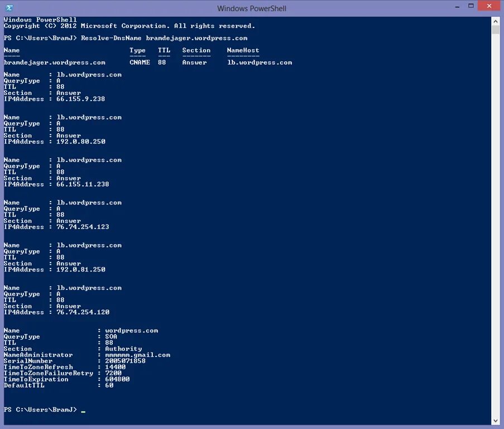Click bramdejager.wordpress.com in the Name column
Screen dimensions: 504x429
click(x=54, y=63)
